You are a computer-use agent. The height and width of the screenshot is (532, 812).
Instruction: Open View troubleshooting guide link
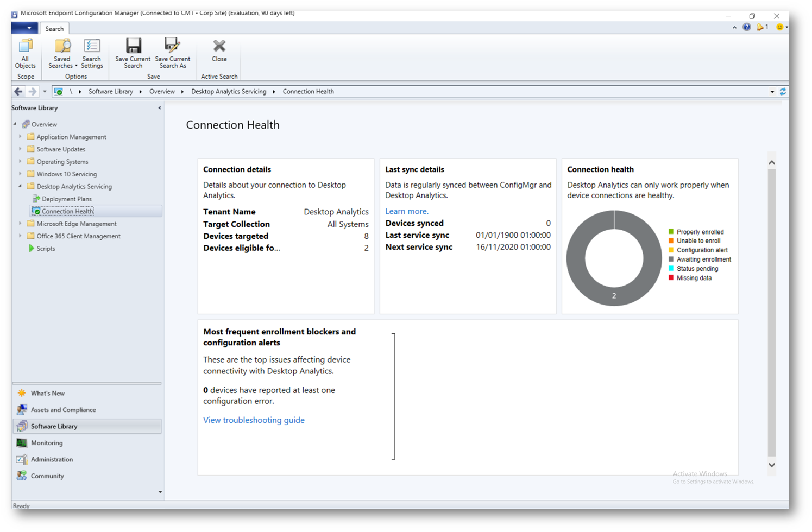(254, 420)
